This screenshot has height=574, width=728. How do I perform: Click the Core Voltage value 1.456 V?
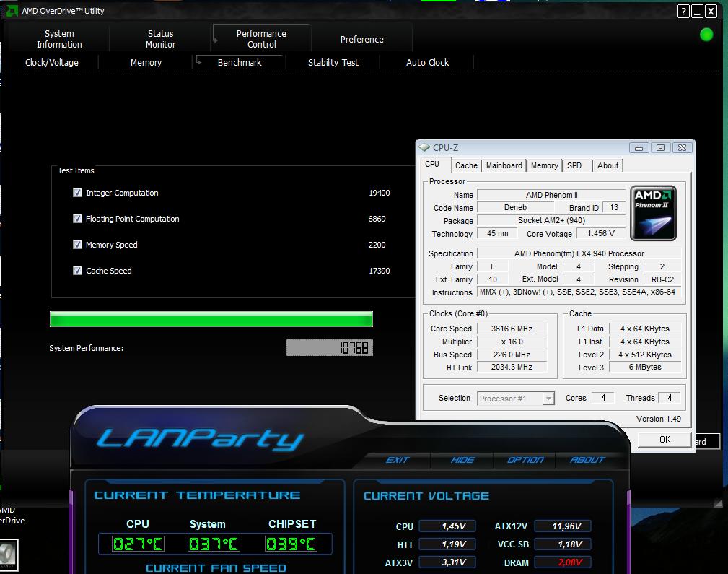[x=601, y=233]
